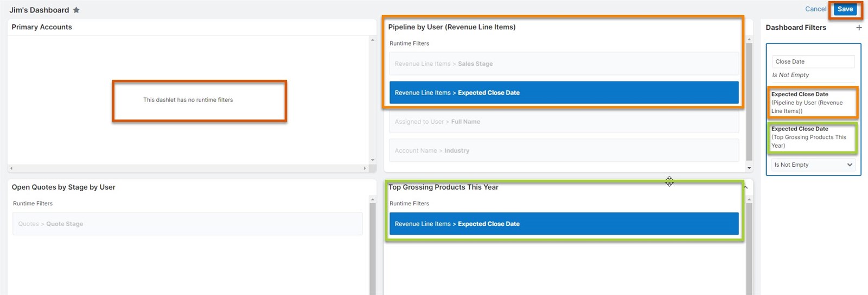Click left scroll arrow in Primary Accounts dashlet
This screenshot has height=295, width=868.
tap(11, 168)
